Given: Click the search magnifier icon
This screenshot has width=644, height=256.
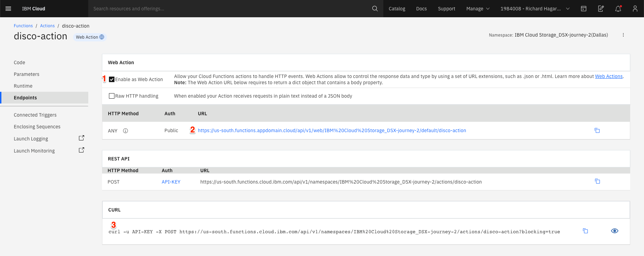Looking at the screenshot, I should (x=375, y=9).
